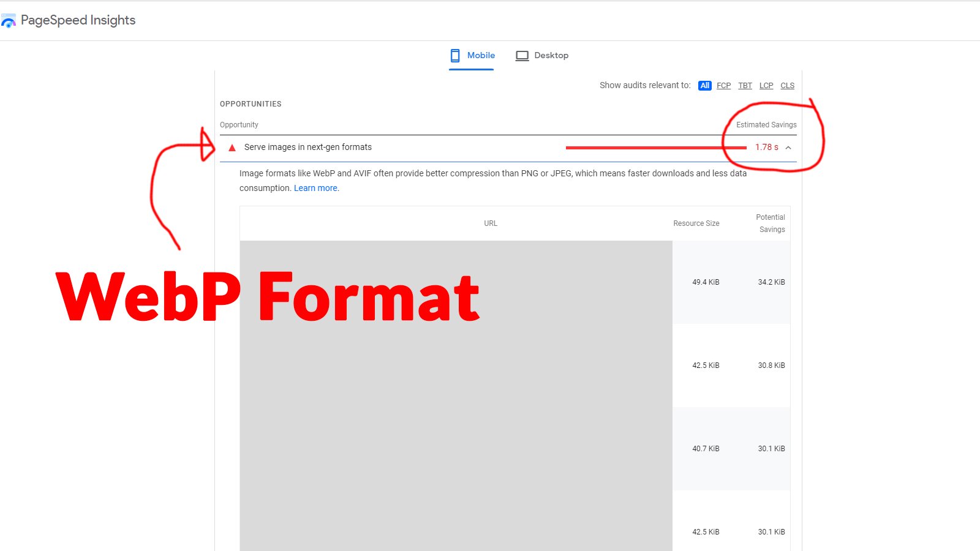Switch to the Desktop tab

pos(551,55)
